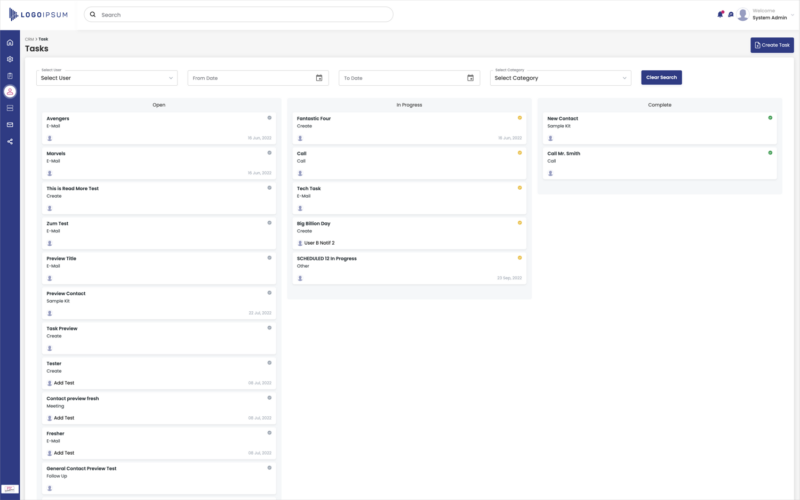The image size is (800, 500).
Task: Select the highlighted user icon in the sidebar
Action: [x=10, y=92]
